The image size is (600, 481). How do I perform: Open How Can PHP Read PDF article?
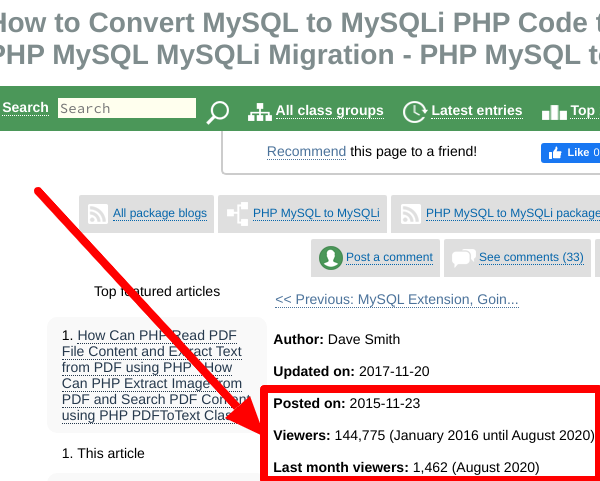coord(156,375)
